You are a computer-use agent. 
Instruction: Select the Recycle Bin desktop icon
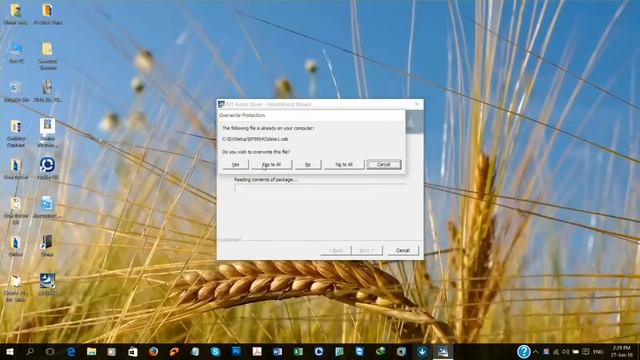[x=16, y=91]
